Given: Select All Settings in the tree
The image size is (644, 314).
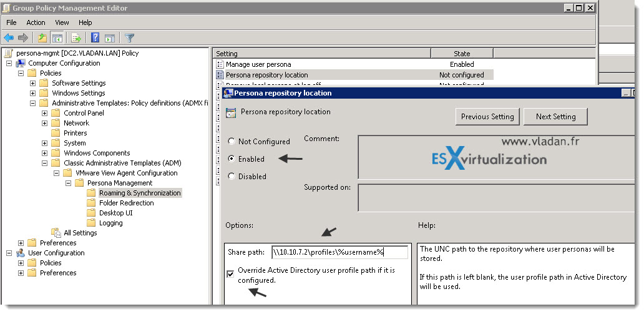Looking at the screenshot, I should 80,233.
